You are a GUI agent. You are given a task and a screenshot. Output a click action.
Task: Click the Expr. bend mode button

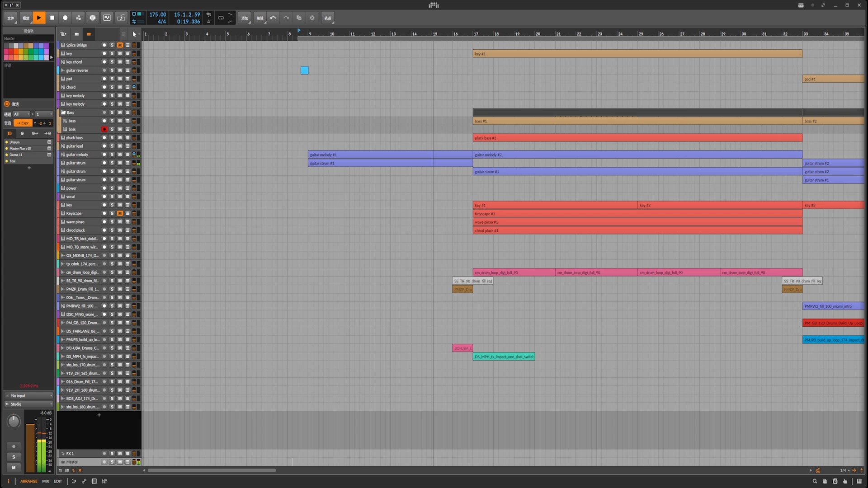(x=23, y=123)
